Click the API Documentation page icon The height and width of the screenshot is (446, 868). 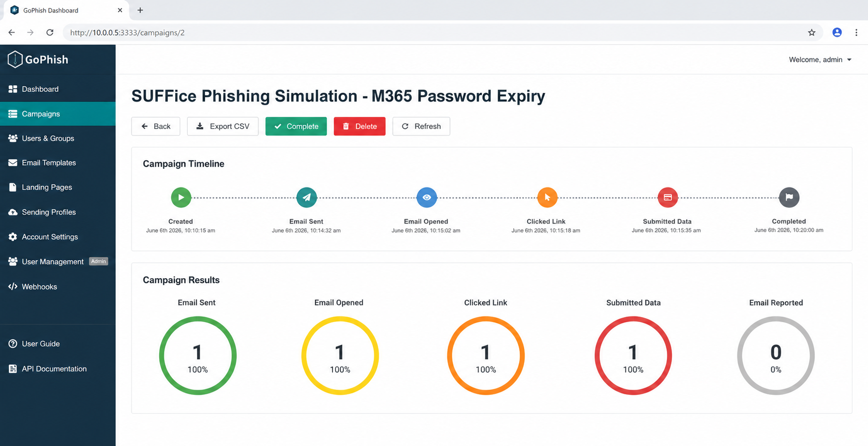(13, 369)
